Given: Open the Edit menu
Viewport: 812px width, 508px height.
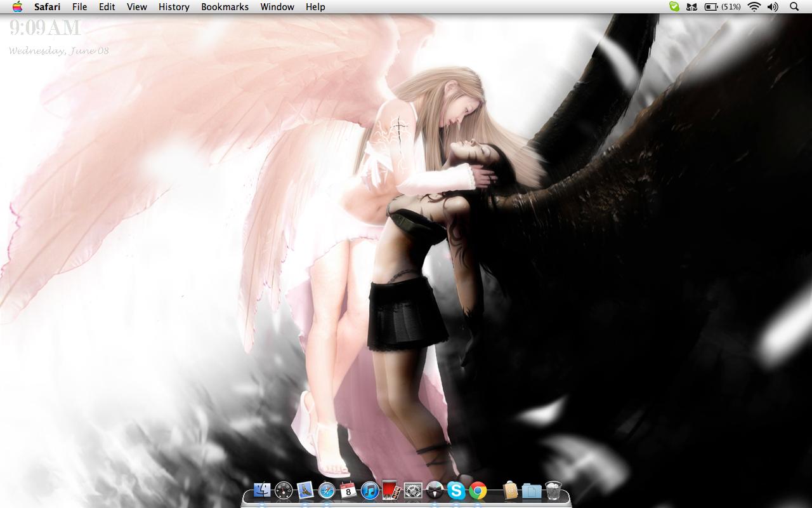Looking at the screenshot, I should coord(107,7).
